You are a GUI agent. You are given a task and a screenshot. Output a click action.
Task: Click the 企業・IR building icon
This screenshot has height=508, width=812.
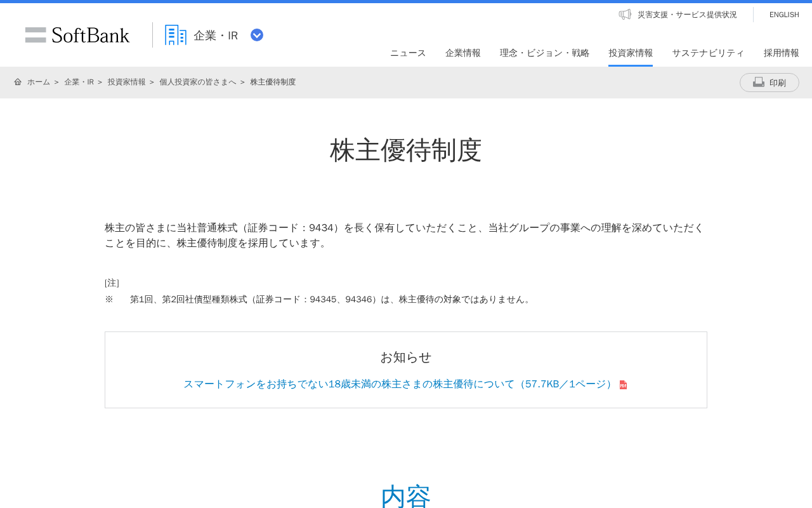coord(176,35)
